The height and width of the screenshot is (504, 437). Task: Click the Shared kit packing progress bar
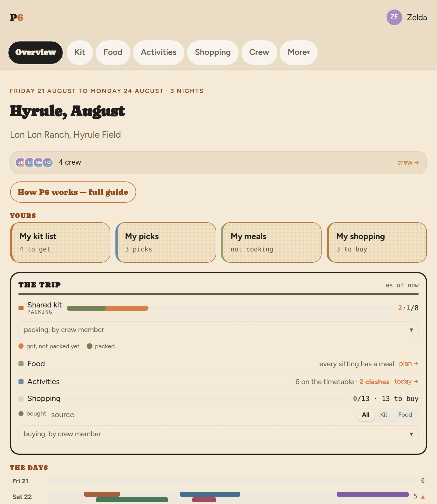click(x=230, y=308)
